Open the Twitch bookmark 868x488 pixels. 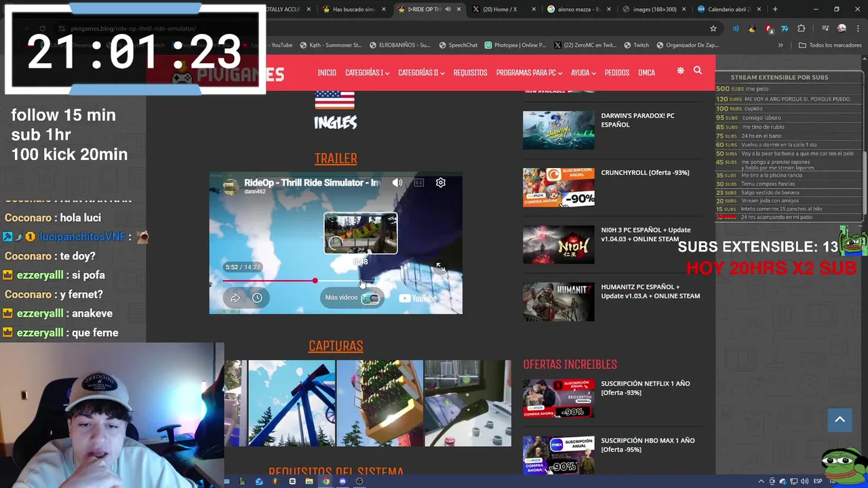636,45
